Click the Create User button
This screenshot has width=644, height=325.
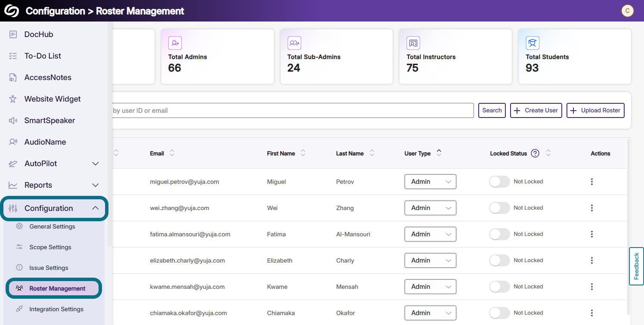click(536, 110)
